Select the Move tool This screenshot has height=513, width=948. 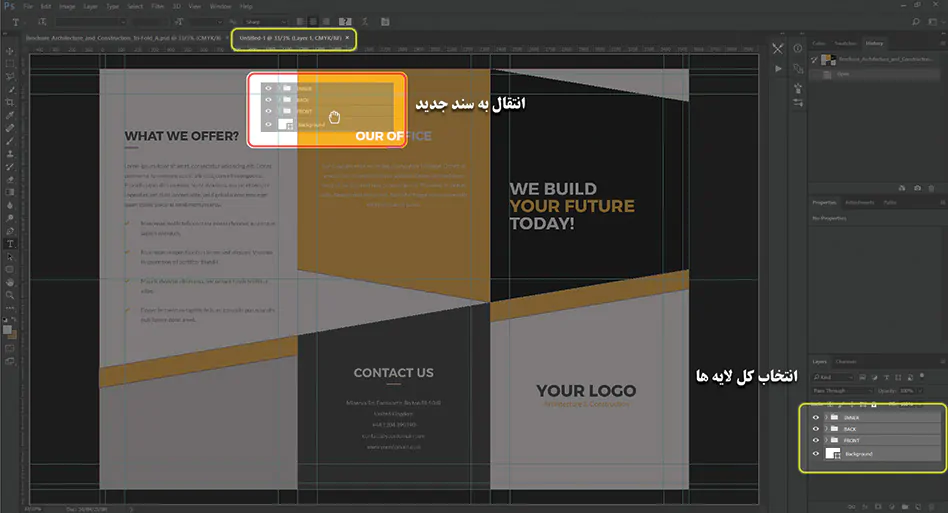point(10,51)
